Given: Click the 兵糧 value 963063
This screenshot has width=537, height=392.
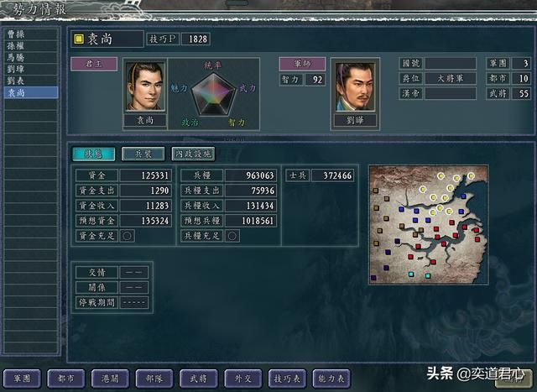Looking at the screenshot, I should coord(251,175).
